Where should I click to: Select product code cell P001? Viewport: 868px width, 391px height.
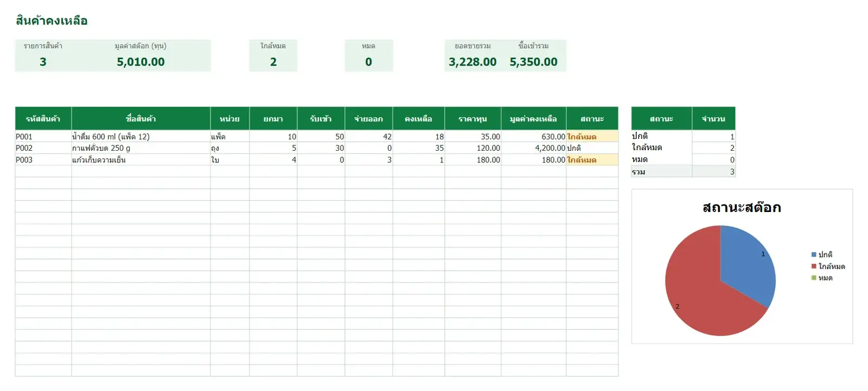[43, 137]
